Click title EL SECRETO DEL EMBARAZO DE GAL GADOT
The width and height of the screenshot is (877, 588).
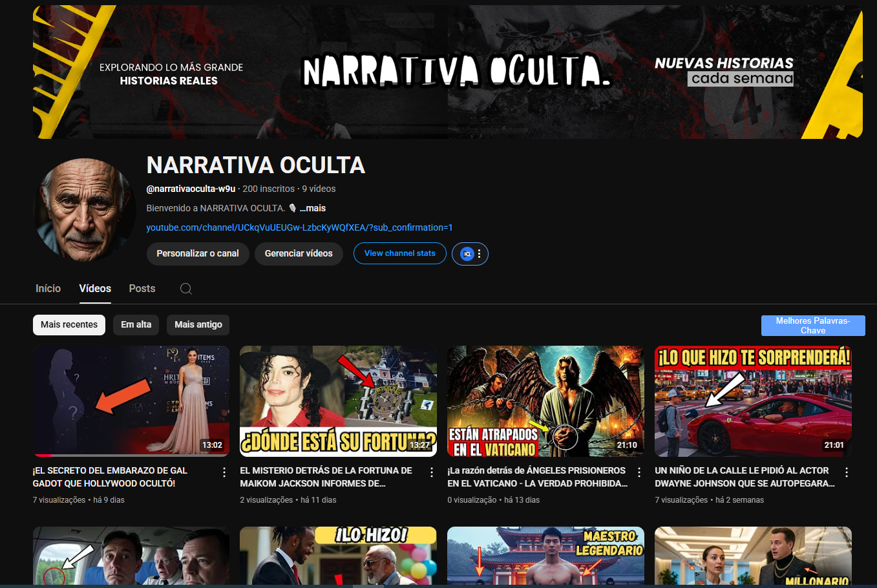[111, 477]
